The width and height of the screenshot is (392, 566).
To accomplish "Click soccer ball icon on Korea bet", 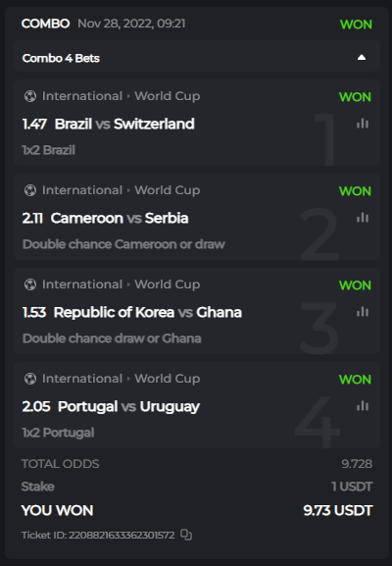I will coord(30,284).
